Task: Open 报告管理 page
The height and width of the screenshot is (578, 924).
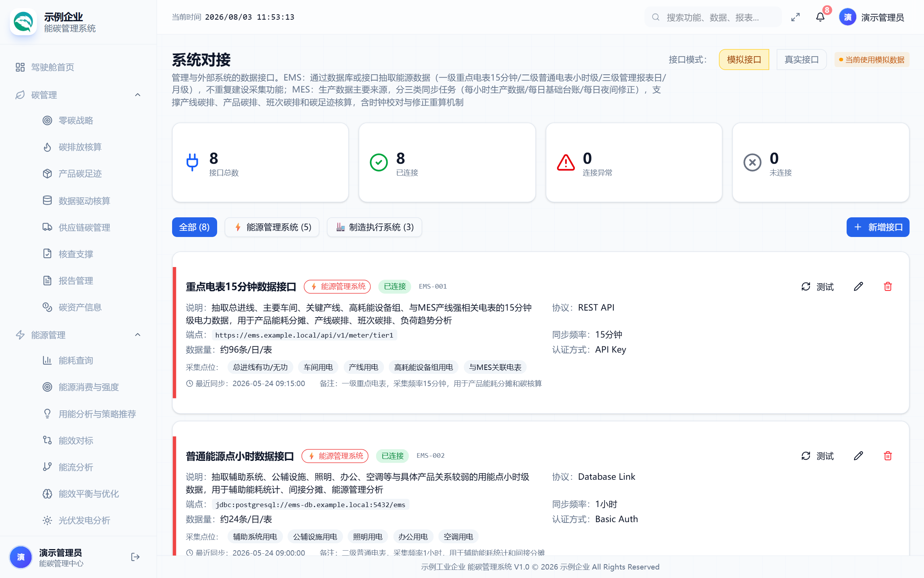Action: (76, 281)
